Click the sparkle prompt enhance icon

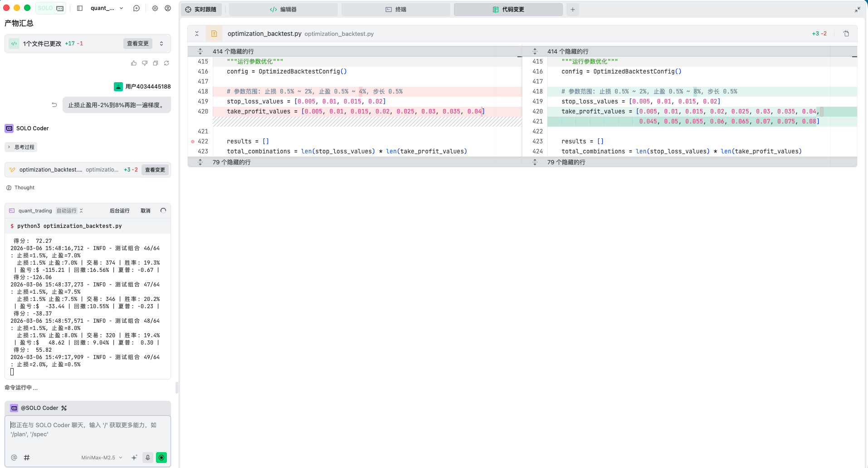[134, 458]
